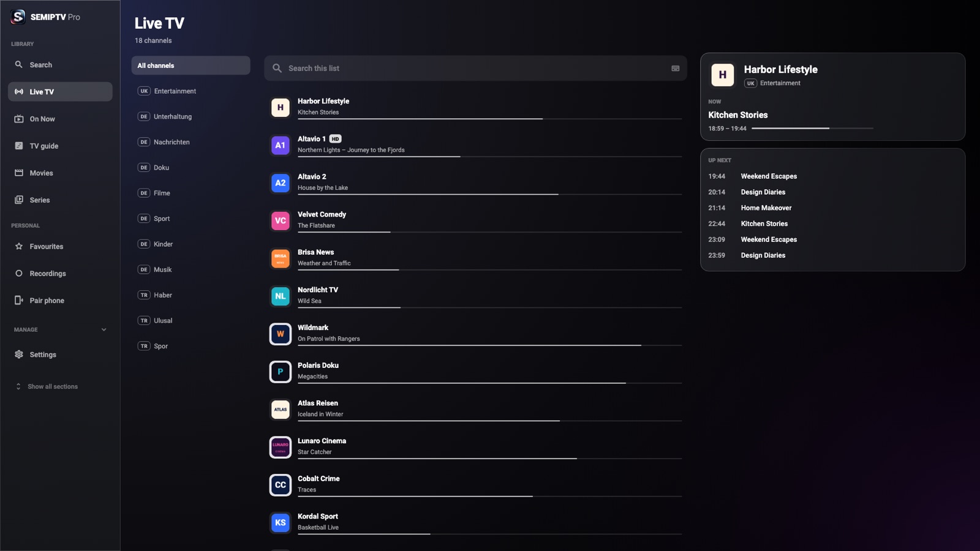
Task: Open Settings gear item
Action: click(x=60, y=354)
